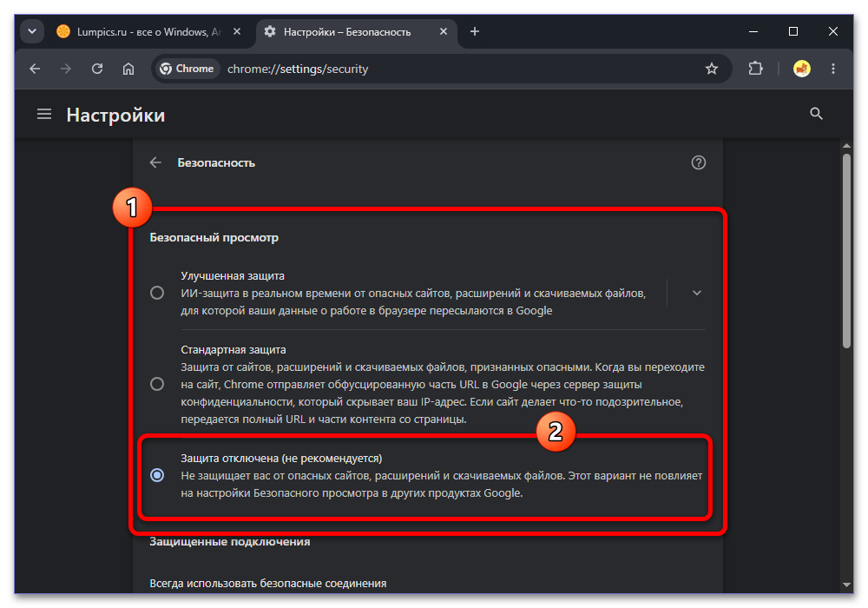Close the Настройки – Безопасность tab
868x608 pixels.
(x=444, y=31)
